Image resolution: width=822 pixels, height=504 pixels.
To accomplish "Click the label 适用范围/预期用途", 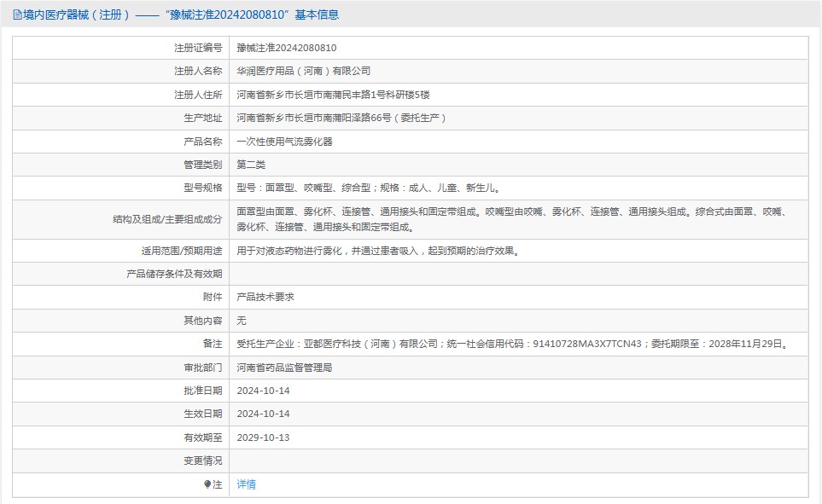I will (x=181, y=251).
